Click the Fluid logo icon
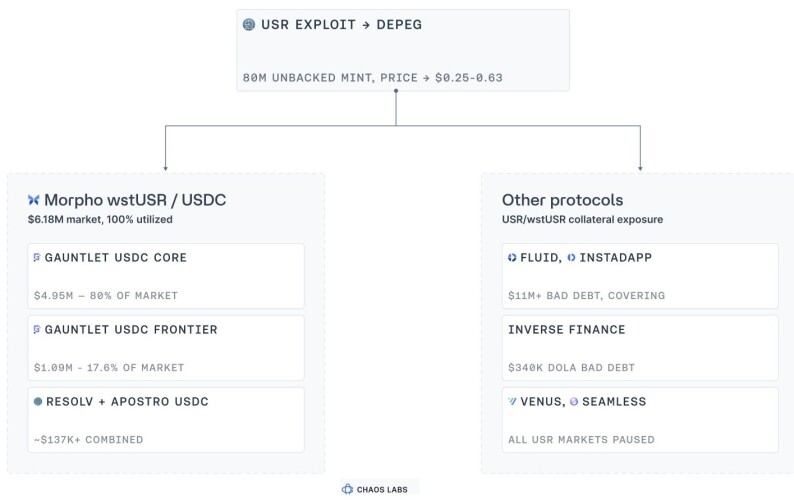The image size is (794, 500). pyautogui.click(x=512, y=257)
